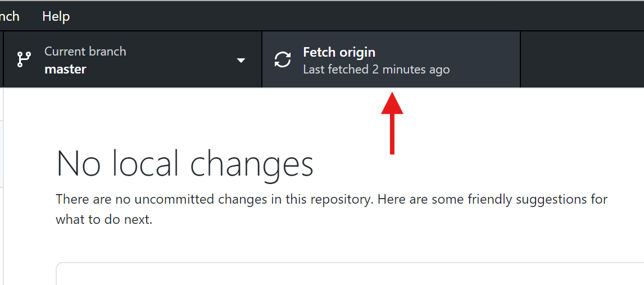Click the git branch icon
The image size is (644, 285).
pyautogui.click(x=24, y=60)
